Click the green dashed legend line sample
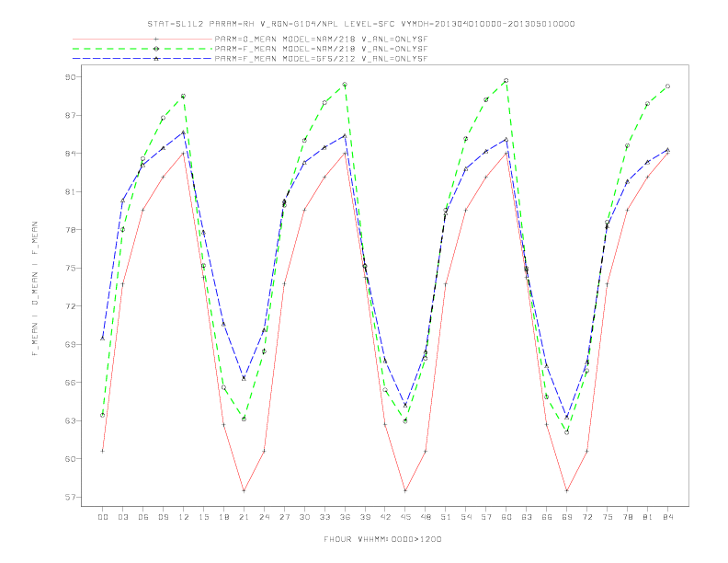 tap(142, 49)
